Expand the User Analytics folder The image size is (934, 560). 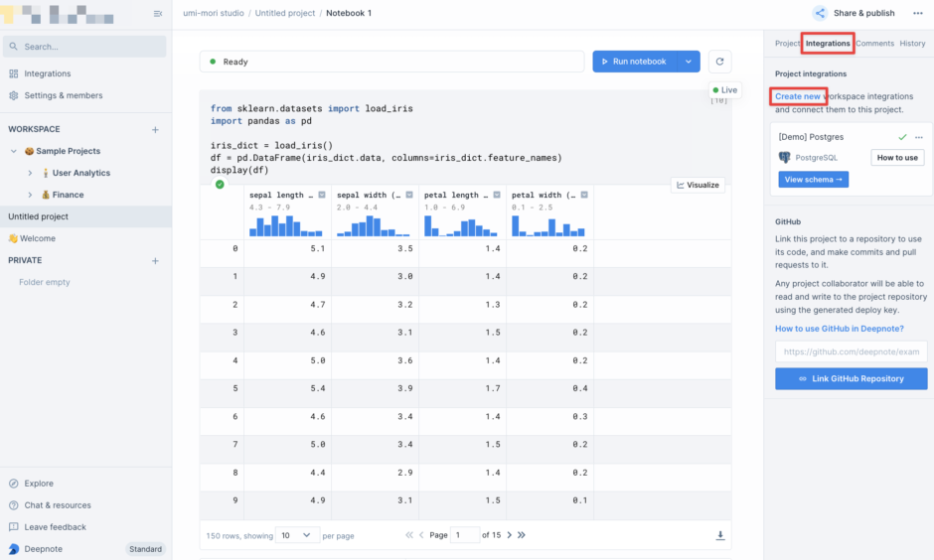click(x=31, y=173)
